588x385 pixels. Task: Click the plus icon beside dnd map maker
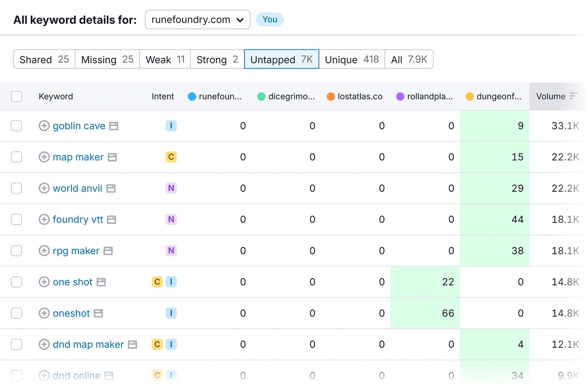[44, 344]
